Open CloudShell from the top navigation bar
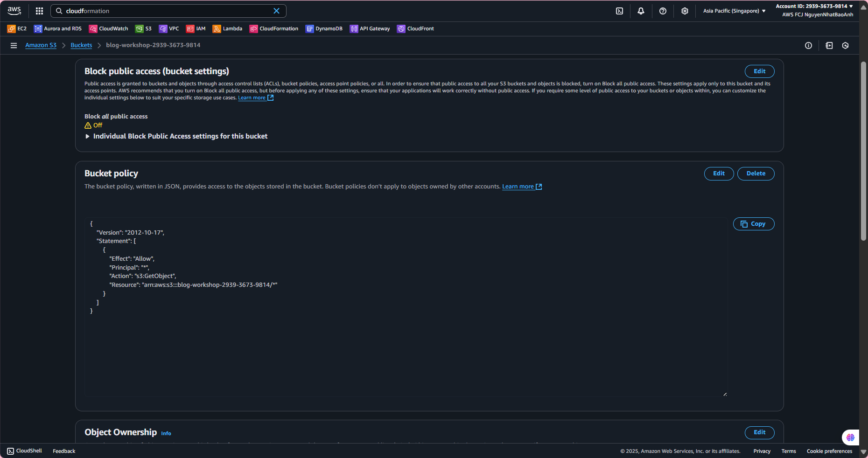868x458 pixels. point(619,11)
